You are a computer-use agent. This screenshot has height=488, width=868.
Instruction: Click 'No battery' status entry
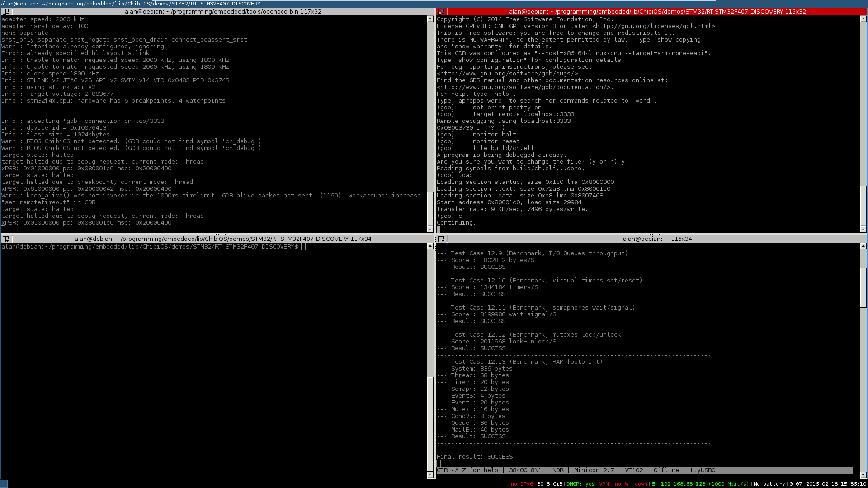tap(769, 484)
